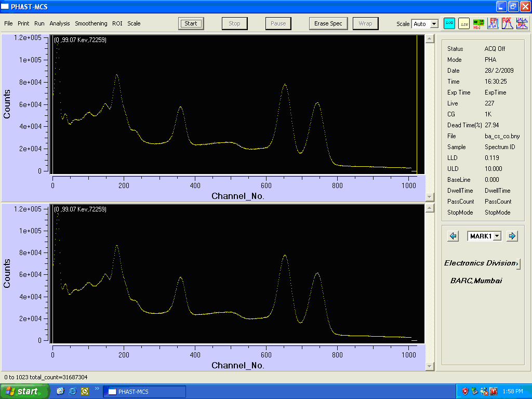Open the ROI menu
This screenshot has height=399, width=532.
coord(117,23)
